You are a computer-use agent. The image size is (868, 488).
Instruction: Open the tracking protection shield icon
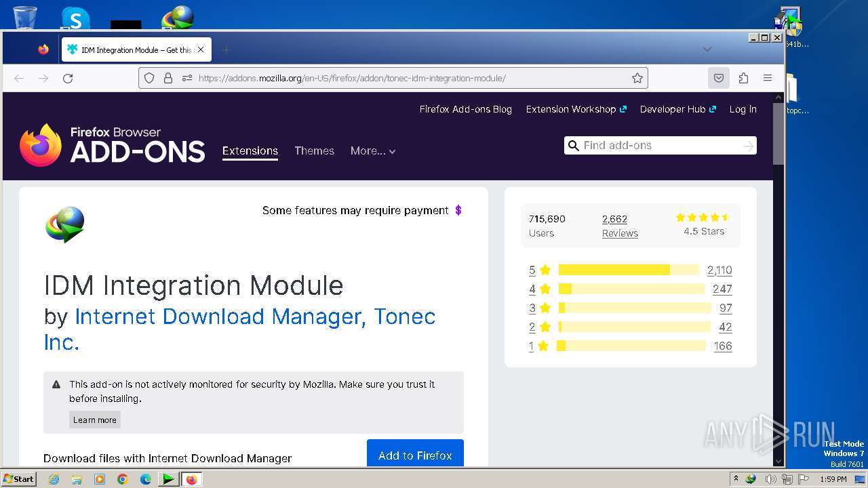(150, 78)
